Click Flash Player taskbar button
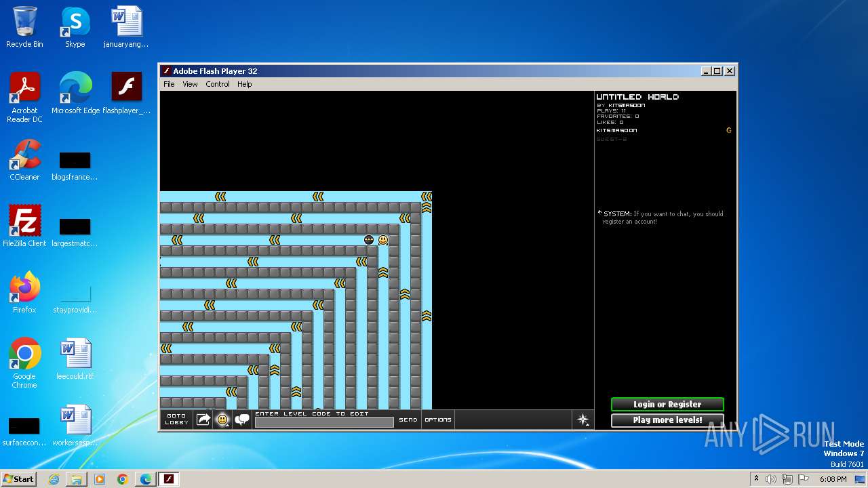 [x=169, y=479]
